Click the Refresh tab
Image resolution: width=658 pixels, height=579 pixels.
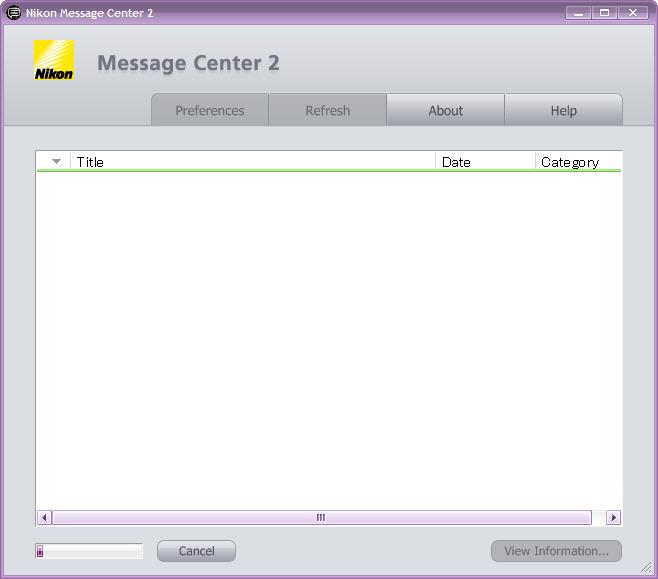(328, 110)
